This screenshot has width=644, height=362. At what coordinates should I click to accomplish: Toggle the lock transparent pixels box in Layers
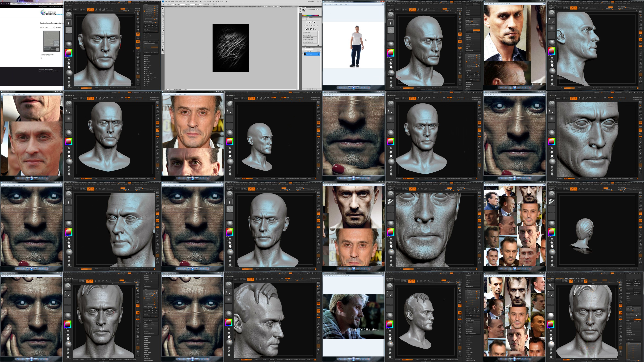(x=306, y=51)
